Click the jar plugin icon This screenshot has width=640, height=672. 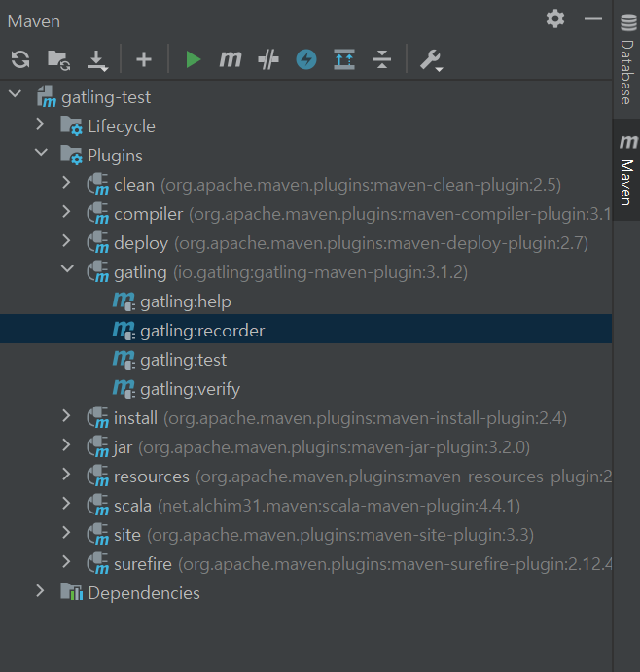[97, 446]
